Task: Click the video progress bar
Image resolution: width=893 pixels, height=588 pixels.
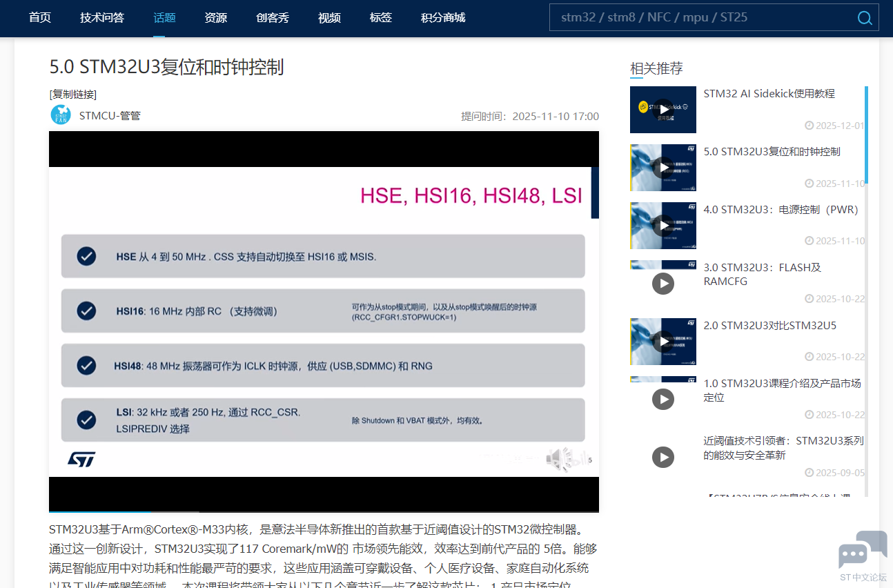Action: click(x=324, y=511)
